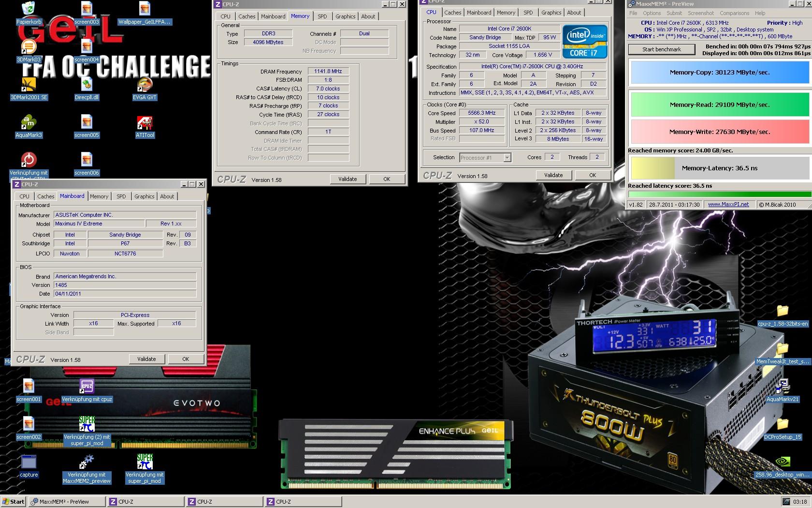Open About tab in processor CPU-Z window
The image size is (812, 508).
[574, 13]
